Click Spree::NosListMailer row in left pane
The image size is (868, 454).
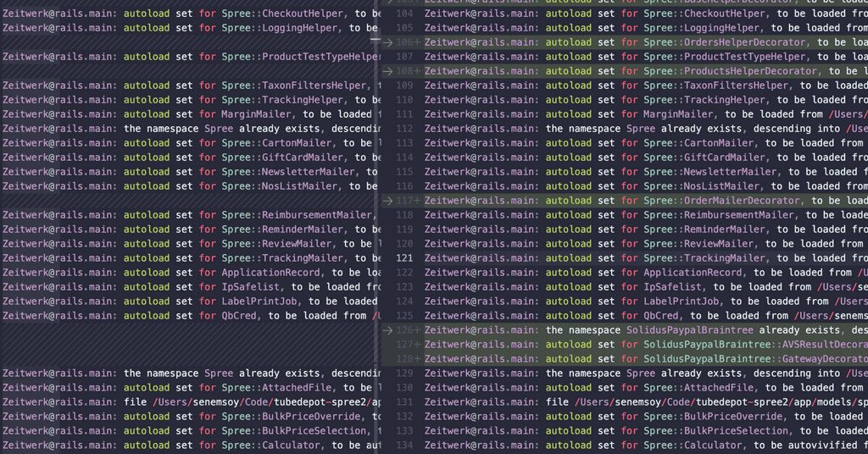click(191, 186)
